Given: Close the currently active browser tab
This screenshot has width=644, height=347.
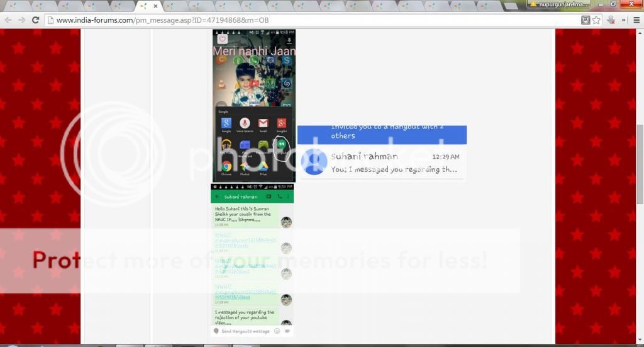Looking at the screenshot, I should click(x=155, y=6).
